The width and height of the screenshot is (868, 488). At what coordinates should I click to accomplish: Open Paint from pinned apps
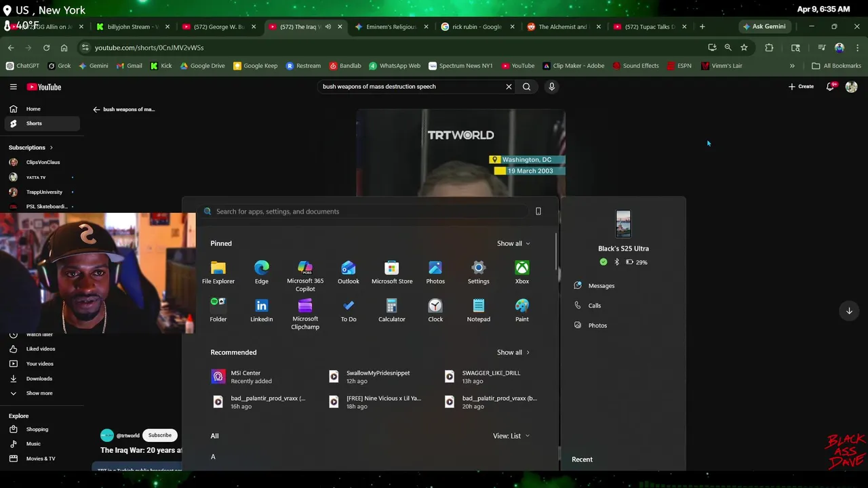tap(522, 310)
